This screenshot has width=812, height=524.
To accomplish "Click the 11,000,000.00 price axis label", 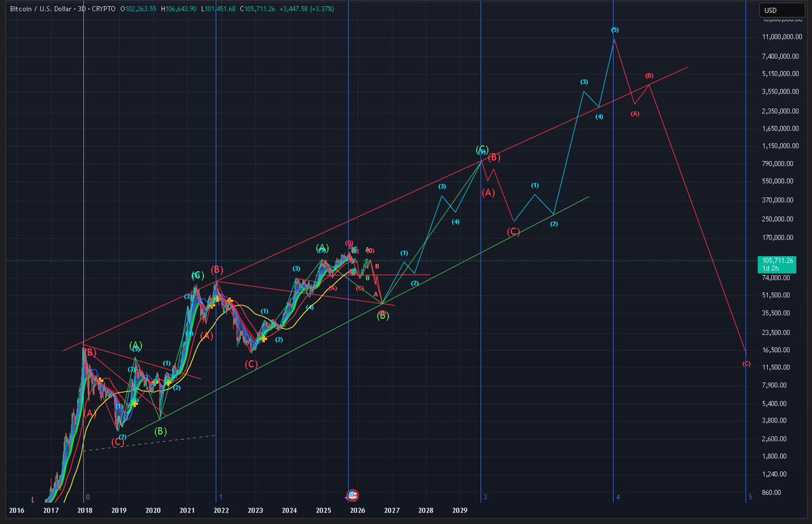I will tap(782, 36).
